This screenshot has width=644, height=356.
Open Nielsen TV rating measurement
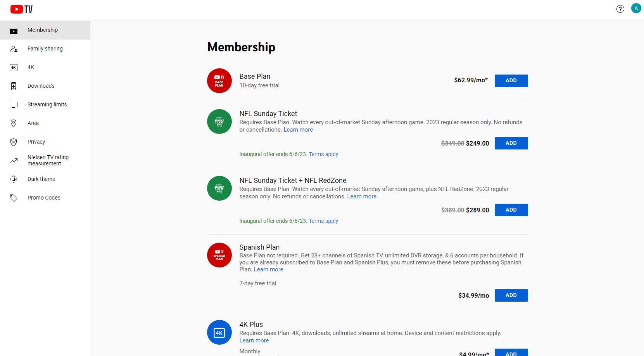tap(45, 161)
